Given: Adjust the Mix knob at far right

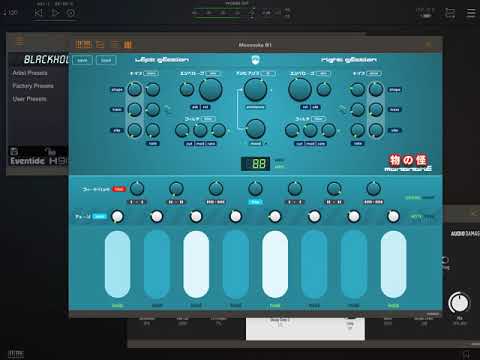Looking at the screenshot, I should 459,303.
